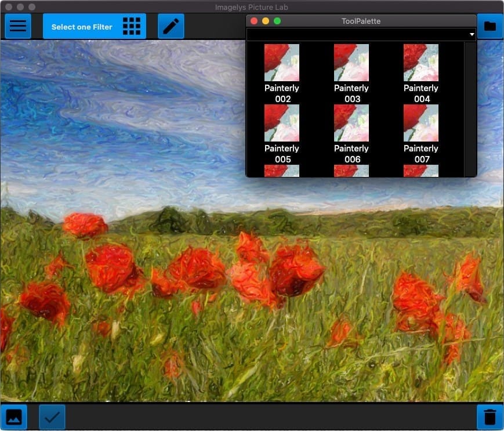Select the pencil edit tool

(171, 26)
